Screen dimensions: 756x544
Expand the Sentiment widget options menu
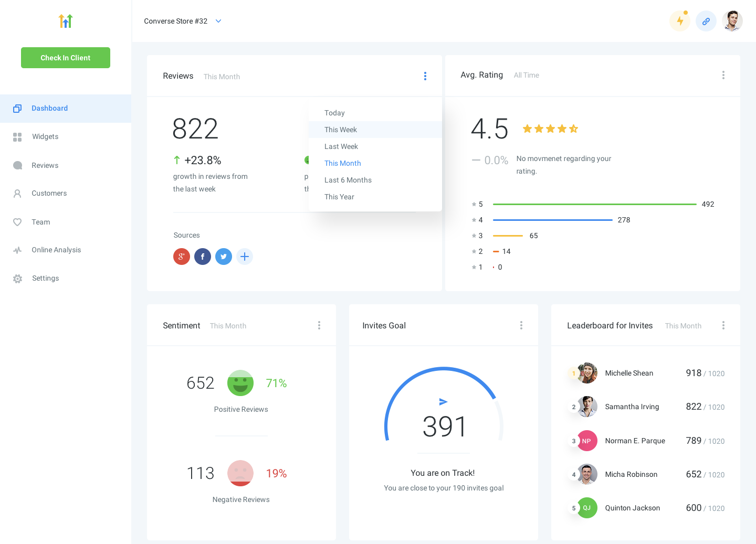319,325
